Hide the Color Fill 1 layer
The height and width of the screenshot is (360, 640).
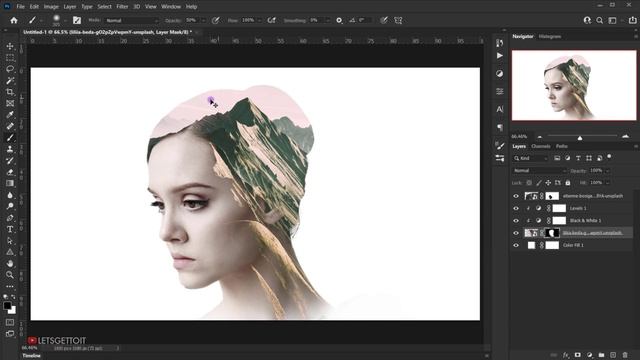click(516, 245)
